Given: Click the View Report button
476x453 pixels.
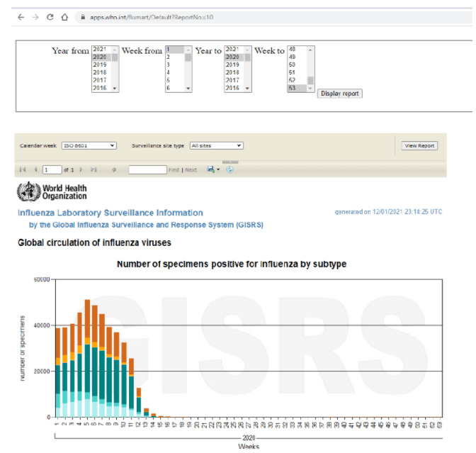Looking at the screenshot, I should click(x=419, y=145).
